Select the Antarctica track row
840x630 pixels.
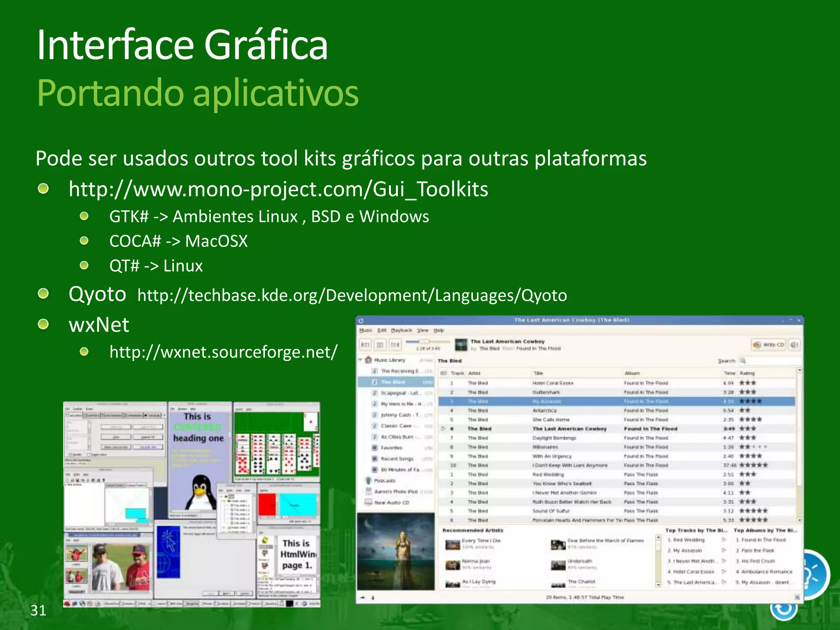click(616, 410)
